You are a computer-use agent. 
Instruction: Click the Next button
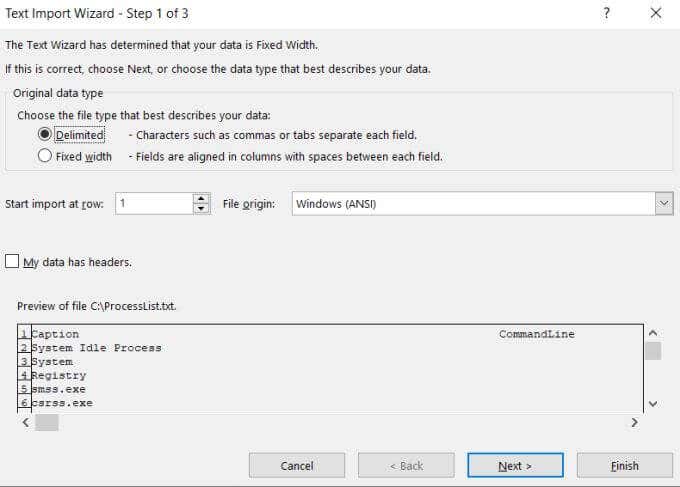[515, 465]
